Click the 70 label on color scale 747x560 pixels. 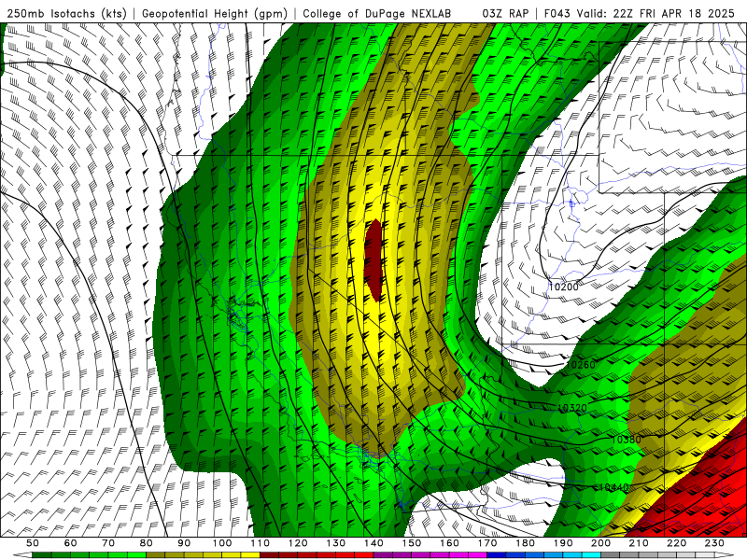108,543
